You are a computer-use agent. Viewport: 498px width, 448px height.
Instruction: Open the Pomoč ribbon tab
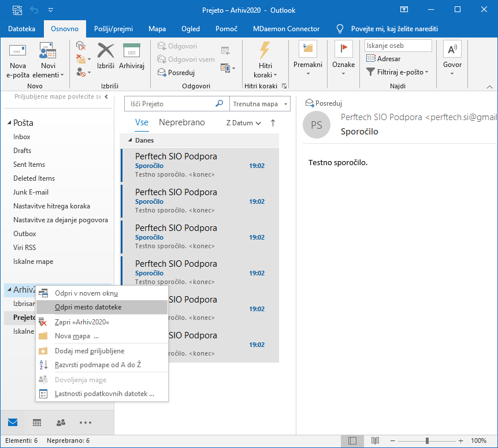226,29
